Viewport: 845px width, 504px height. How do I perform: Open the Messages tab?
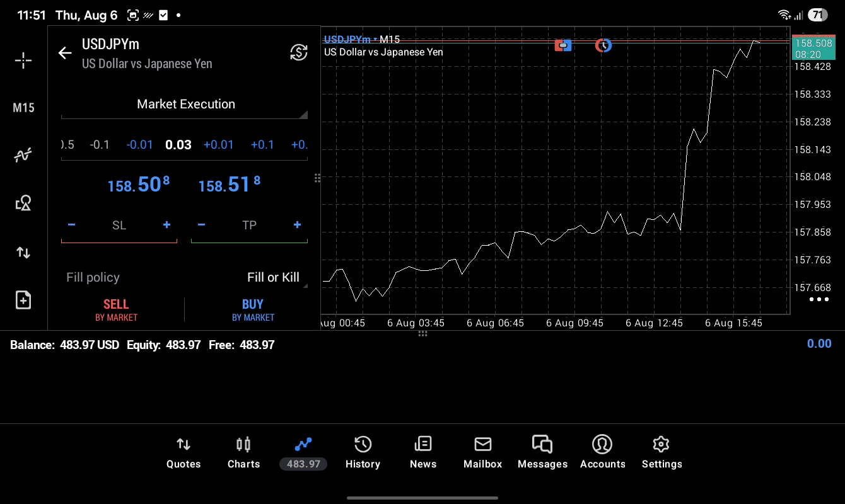click(542, 453)
